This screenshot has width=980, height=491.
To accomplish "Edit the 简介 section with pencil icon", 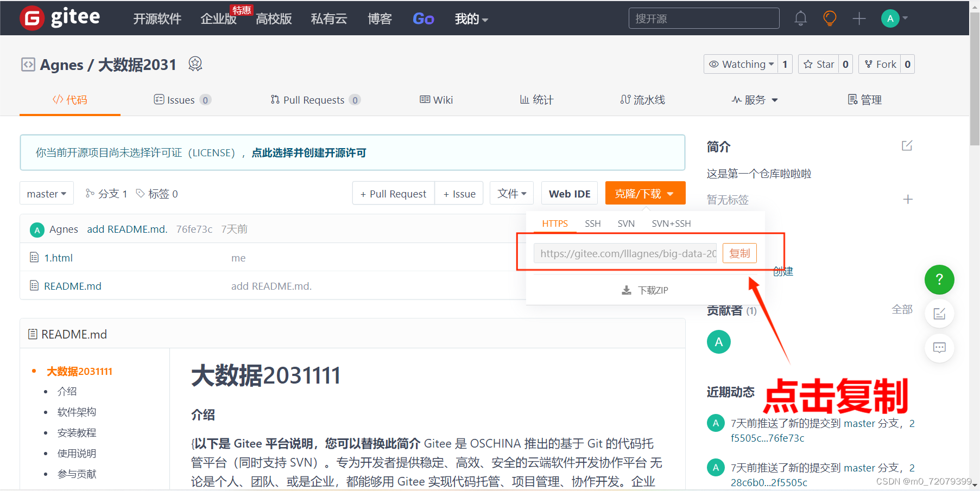I will [907, 145].
